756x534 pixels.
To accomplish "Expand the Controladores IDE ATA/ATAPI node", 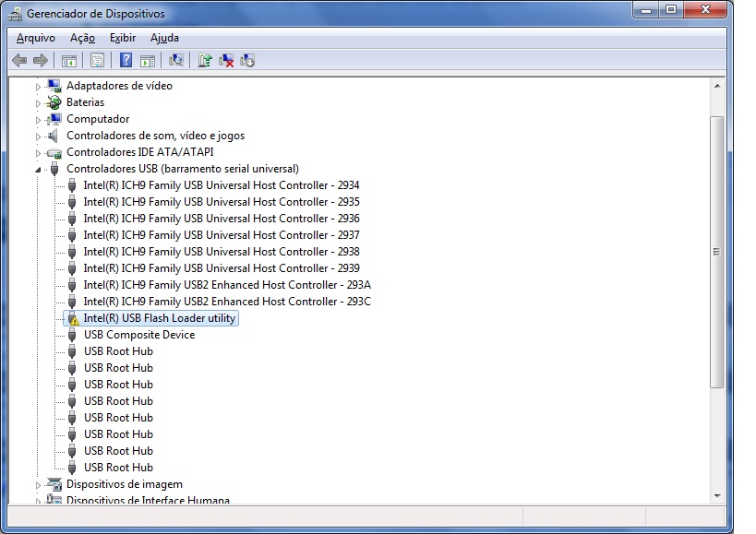I will pos(38,153).
